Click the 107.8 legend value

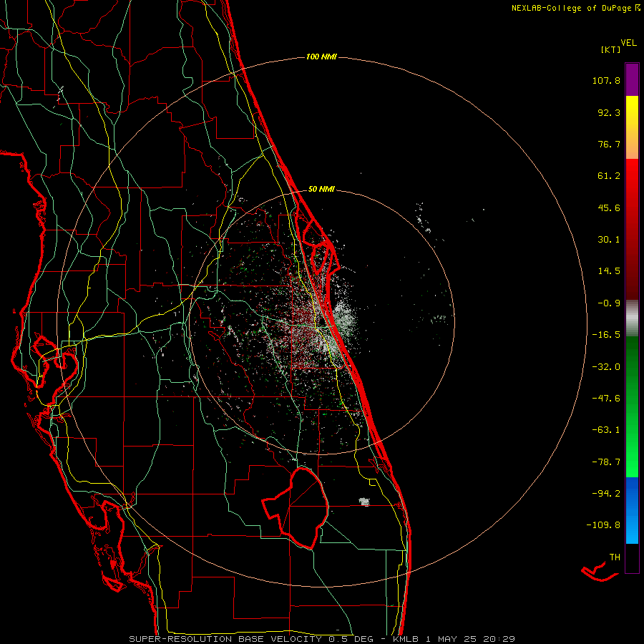point(606,80)
